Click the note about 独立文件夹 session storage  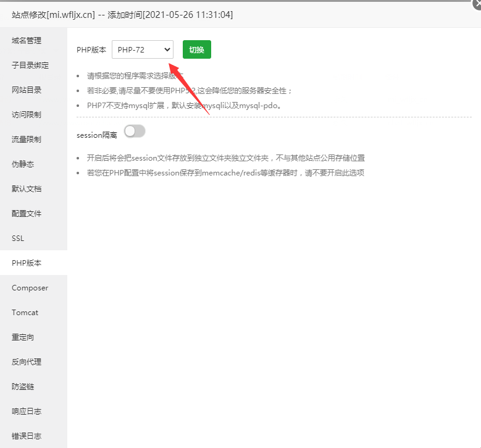click(226, 158)
